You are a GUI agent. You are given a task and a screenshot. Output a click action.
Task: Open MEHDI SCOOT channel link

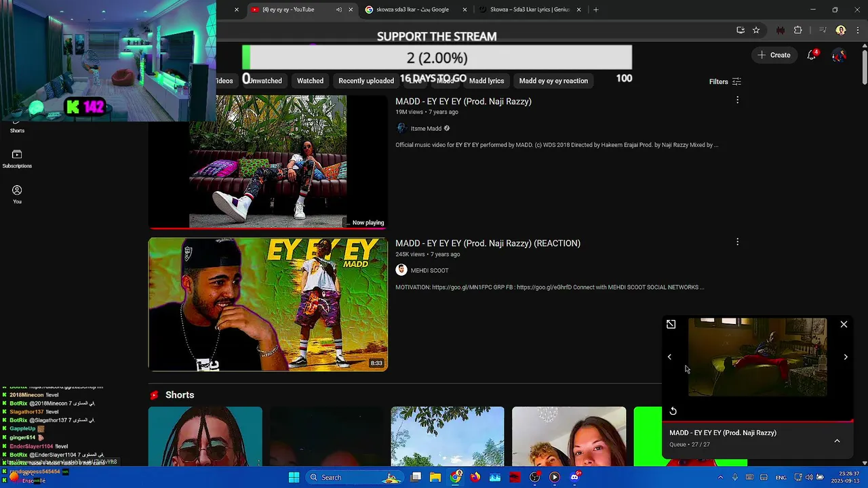429,270
